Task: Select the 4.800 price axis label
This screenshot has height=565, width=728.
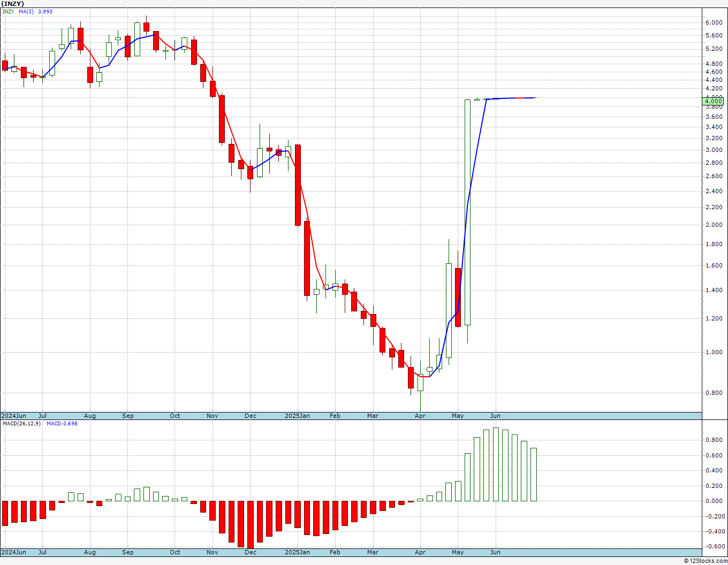Action: pos(714,63)
